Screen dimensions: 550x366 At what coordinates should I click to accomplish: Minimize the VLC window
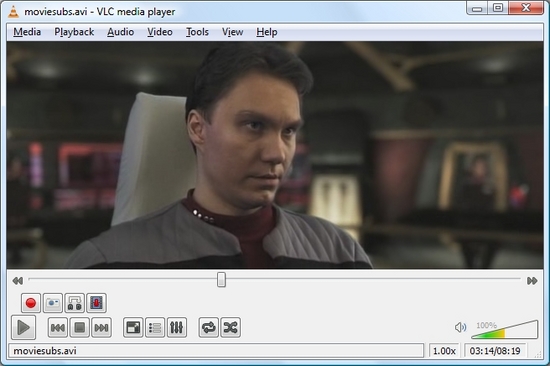click(x=477, y=8)
